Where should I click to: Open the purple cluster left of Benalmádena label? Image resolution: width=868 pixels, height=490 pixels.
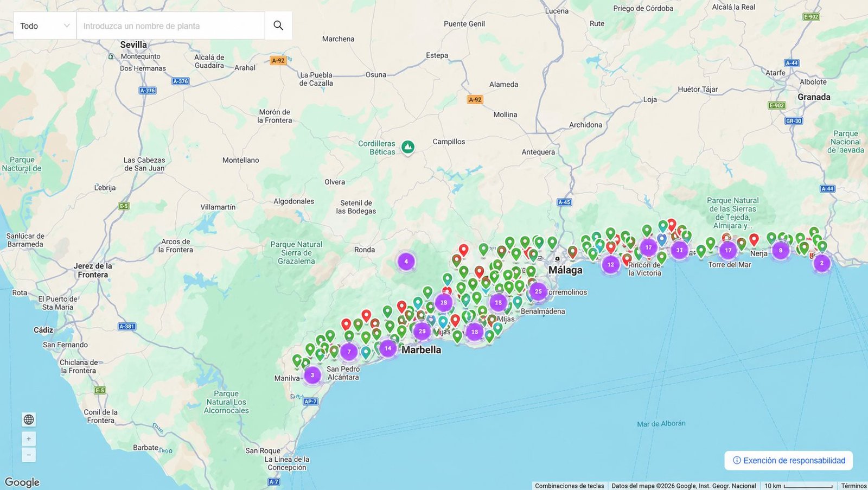(x=498, y=302)
